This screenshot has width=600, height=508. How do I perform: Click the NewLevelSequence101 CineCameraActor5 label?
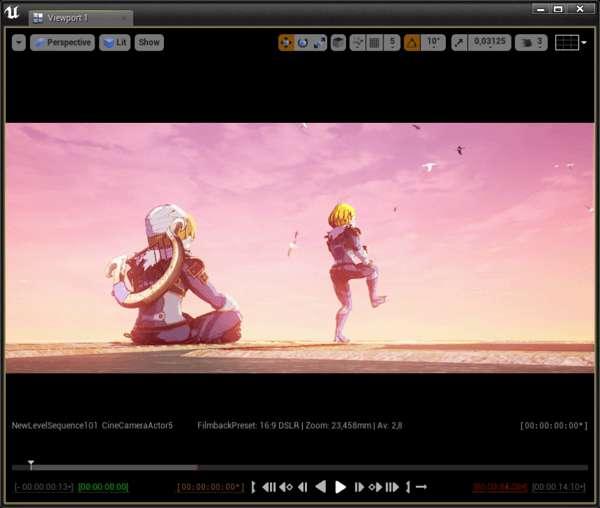[92, 425]
